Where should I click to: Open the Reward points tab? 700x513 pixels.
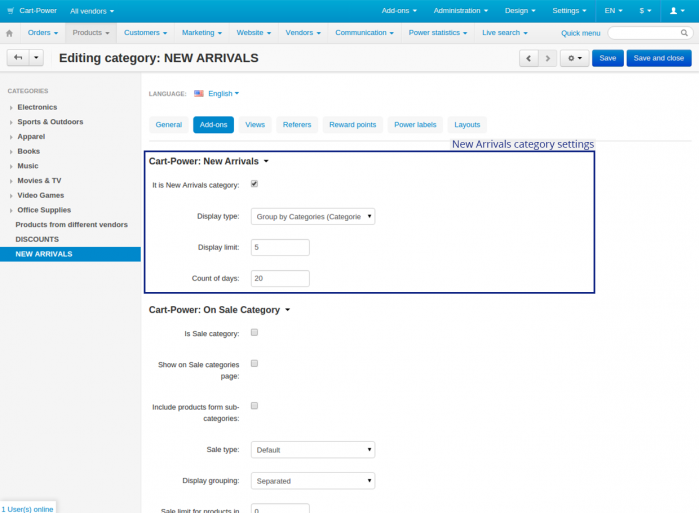point(353,125)
